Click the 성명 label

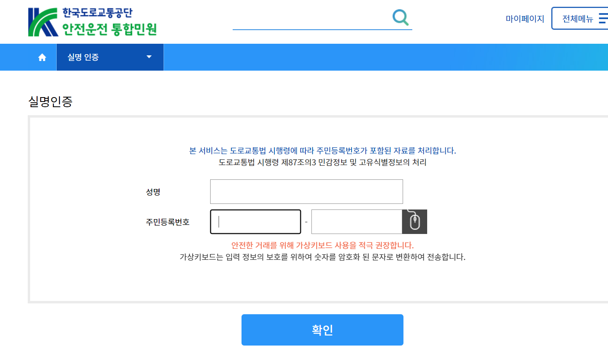pyautogui.click(x=153, y=192)
